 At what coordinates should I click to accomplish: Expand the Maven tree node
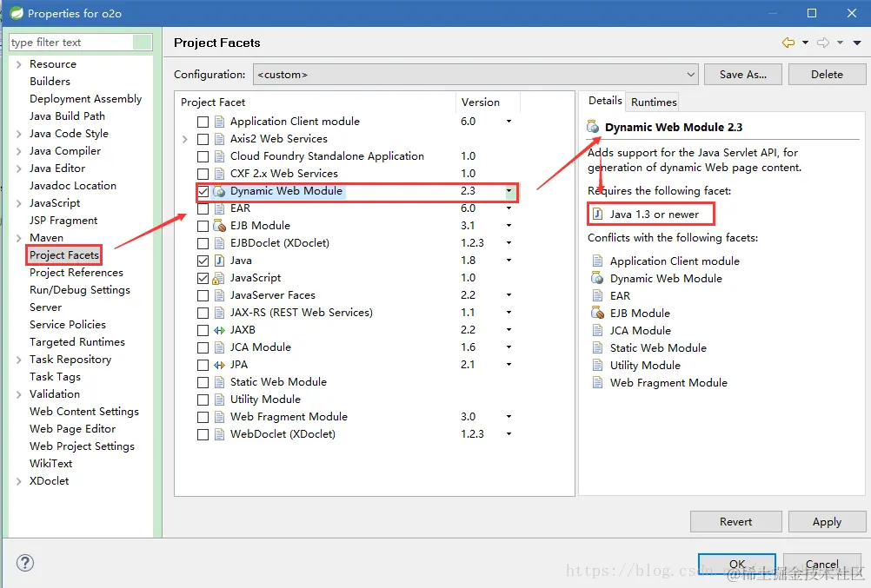coord(19,238)
